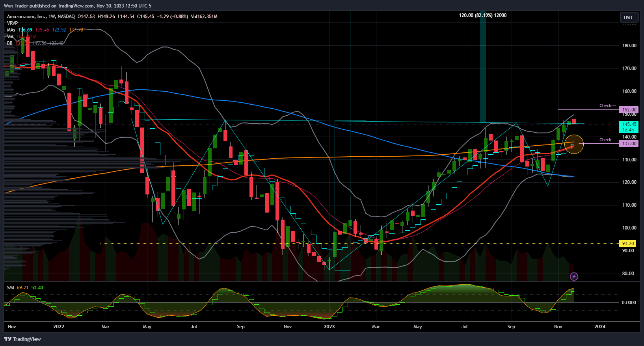Click the upper Check--- text label

point(607,105)
